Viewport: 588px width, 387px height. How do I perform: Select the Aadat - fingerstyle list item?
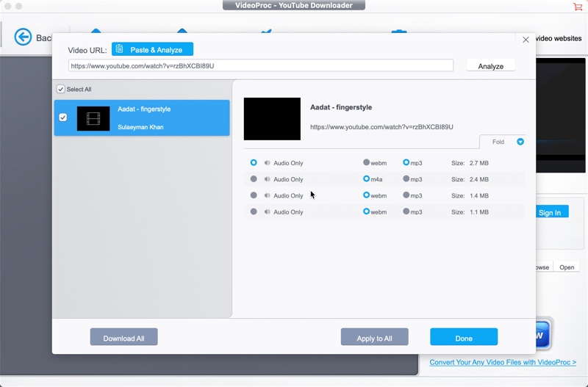[x=142, y=117]
